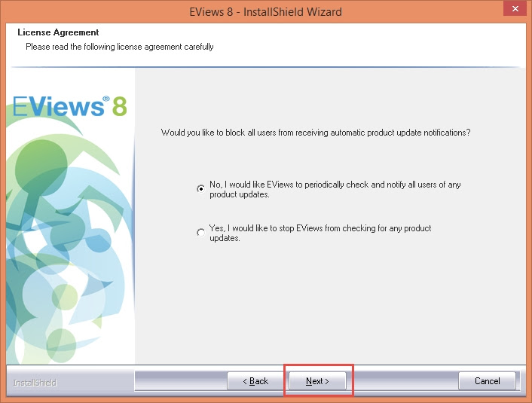Select the 'Yes, stop EViews checking' radio button
Screen dimensions: 532x403
pyautogui.click(x=201, y=232)
